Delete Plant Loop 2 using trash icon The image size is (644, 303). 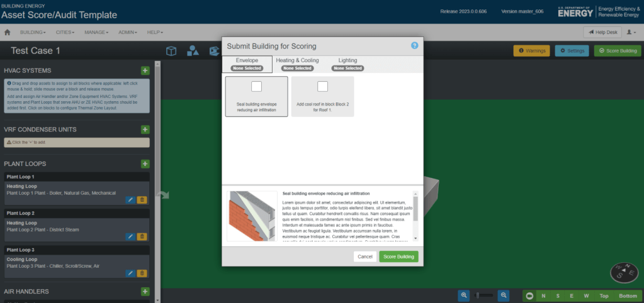point(142,236)
